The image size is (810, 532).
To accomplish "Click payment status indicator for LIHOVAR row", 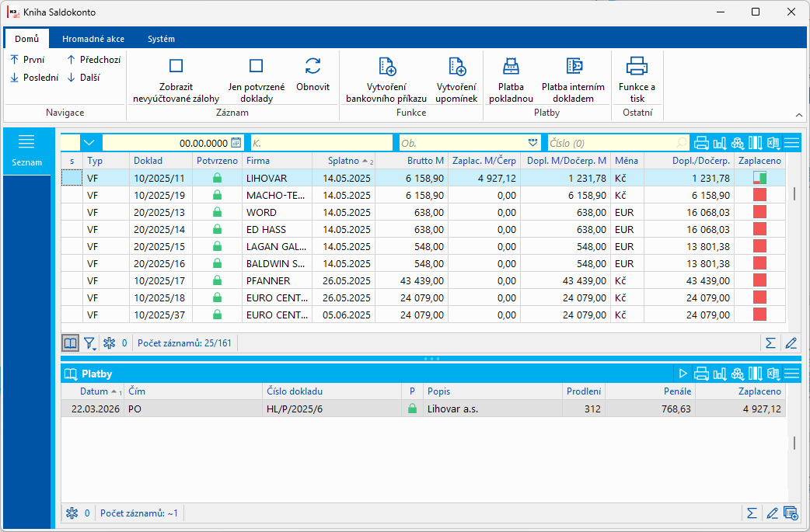I will click(759, 178).
